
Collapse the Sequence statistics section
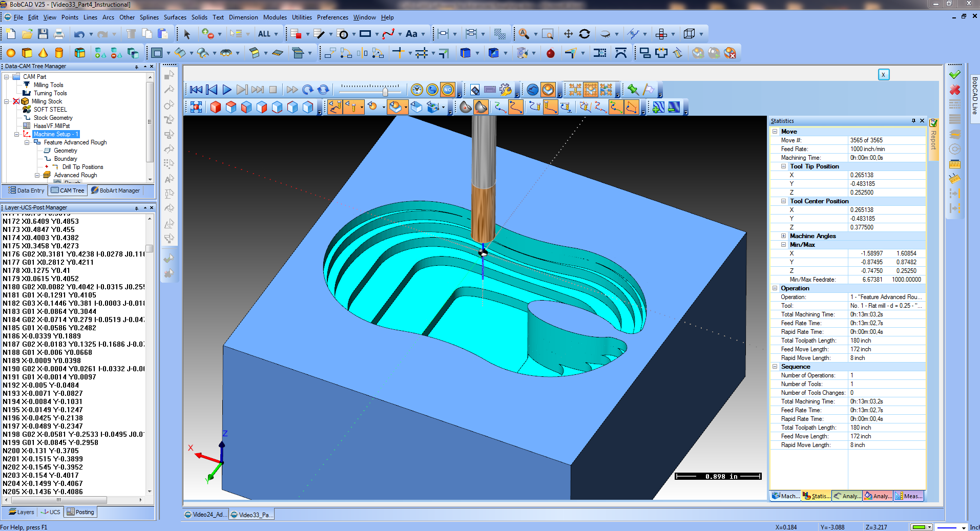pyautogui.click(x=775, y=367)
